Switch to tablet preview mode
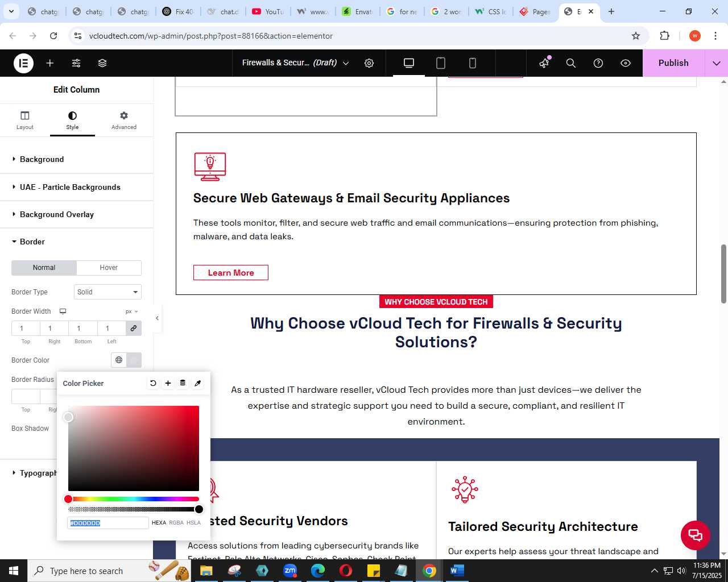The width and height of the screenshot is (728, 582). (x=441, y=63)
